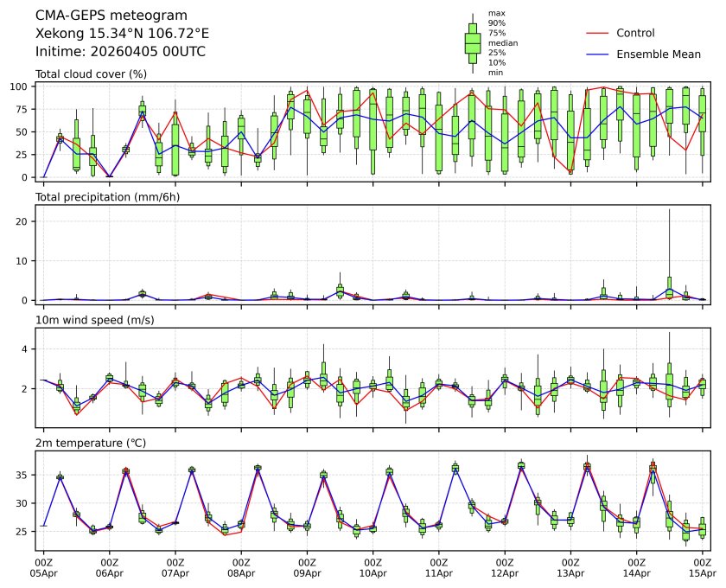
Task: Click the 00Z 09Apr time axis label
Action: tap(307, 567)
